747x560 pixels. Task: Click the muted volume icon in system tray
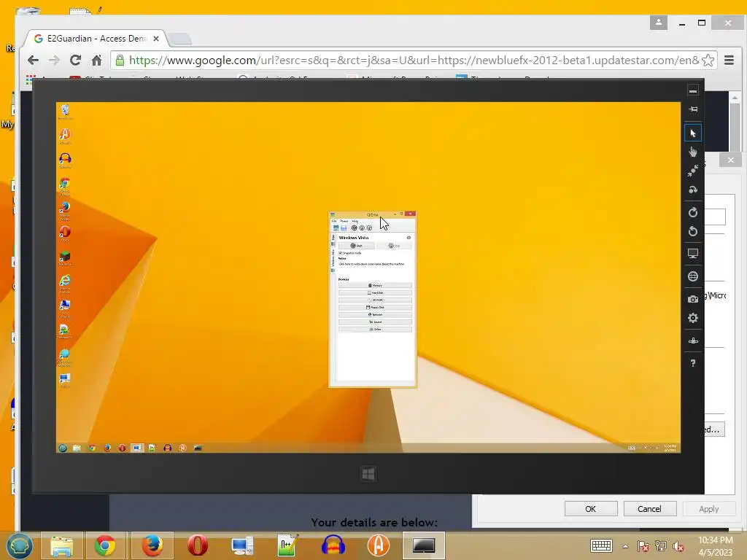pos(678,546)
